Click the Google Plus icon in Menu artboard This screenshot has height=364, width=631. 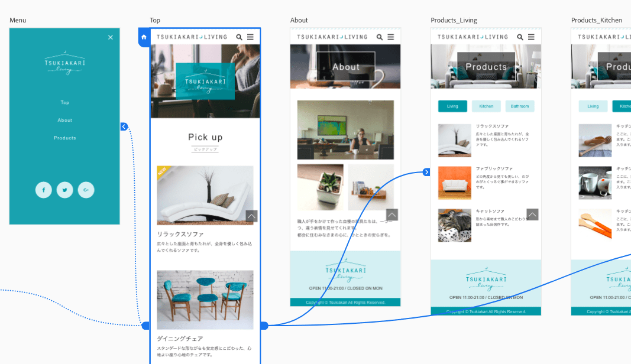coord(86,190)
